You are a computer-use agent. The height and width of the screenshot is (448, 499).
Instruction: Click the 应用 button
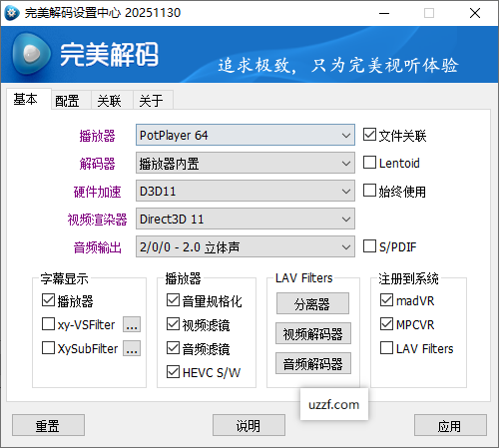(x=450, y=425)
